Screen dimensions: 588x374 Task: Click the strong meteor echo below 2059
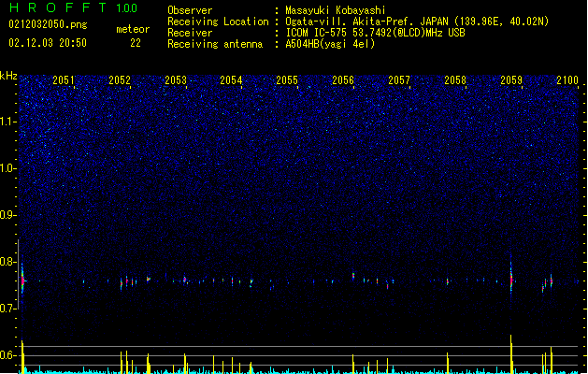pyautogui.click(x=511, y=278)
